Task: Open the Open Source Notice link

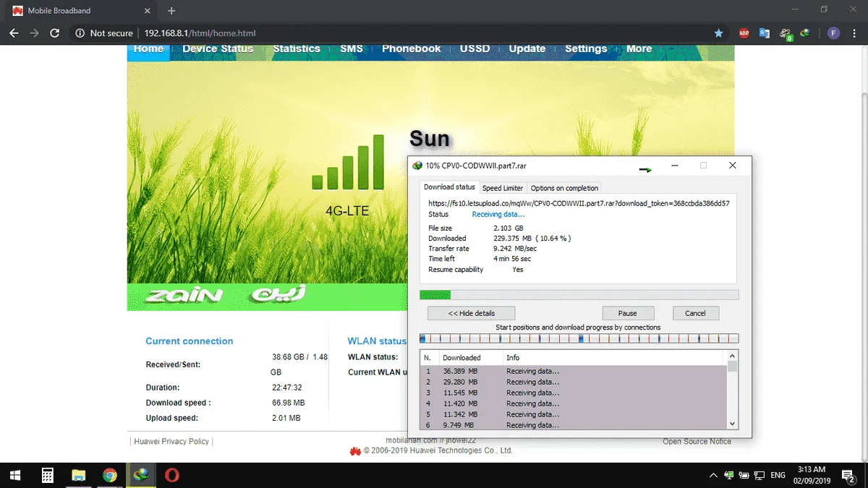Action: point(697,441)
